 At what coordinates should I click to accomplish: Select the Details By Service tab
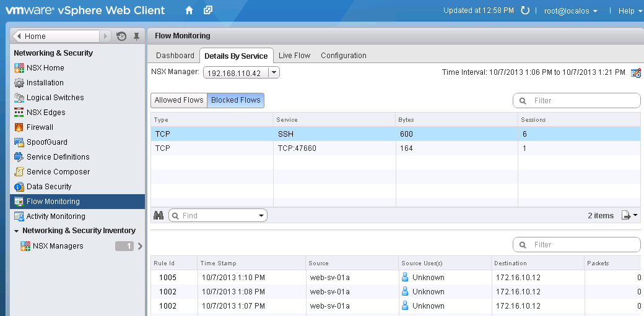(x=236, y=56)
